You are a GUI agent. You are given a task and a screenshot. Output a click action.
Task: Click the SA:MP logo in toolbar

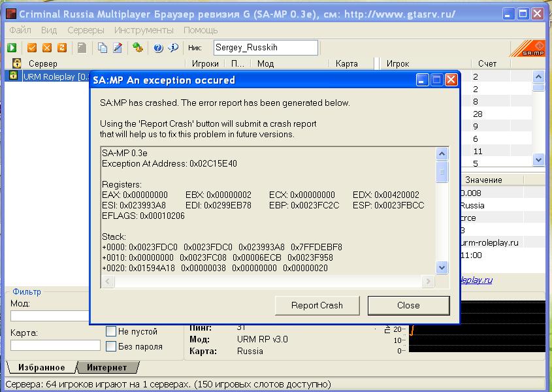pos(527,48)
